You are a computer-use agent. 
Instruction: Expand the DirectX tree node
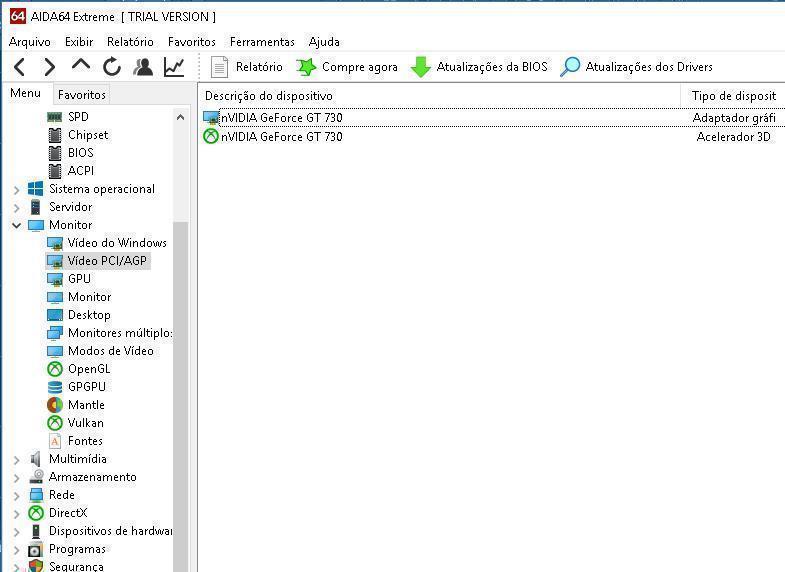(x=17, y=514)
